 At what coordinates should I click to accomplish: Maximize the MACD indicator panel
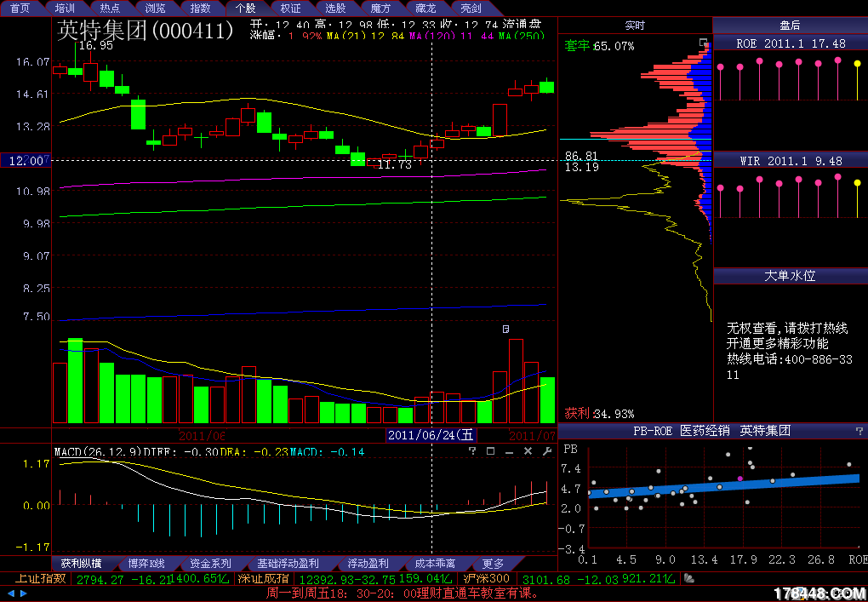click(x=489, y=451)
